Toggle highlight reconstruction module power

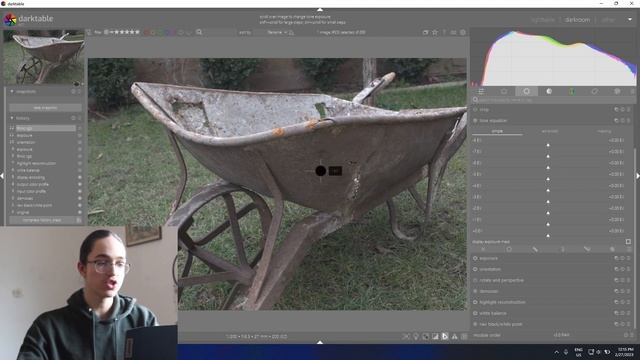[x=475, y=302]
